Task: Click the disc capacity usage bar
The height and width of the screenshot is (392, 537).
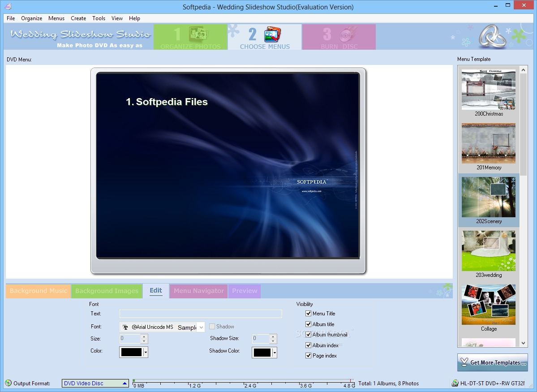Action: coord(244,383)
